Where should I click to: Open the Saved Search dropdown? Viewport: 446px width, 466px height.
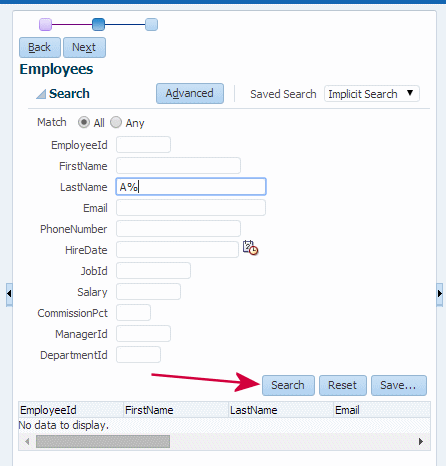pyautogui.click(x=372, y=94)
